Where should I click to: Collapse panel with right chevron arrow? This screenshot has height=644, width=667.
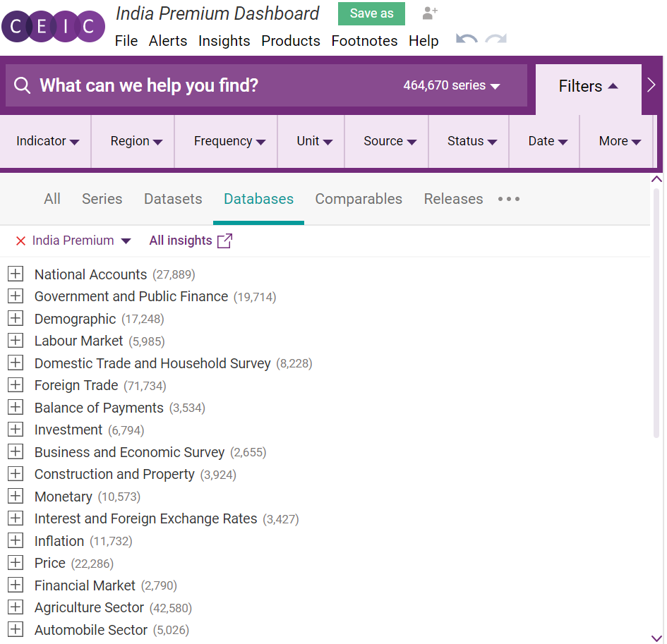[651, 85]
